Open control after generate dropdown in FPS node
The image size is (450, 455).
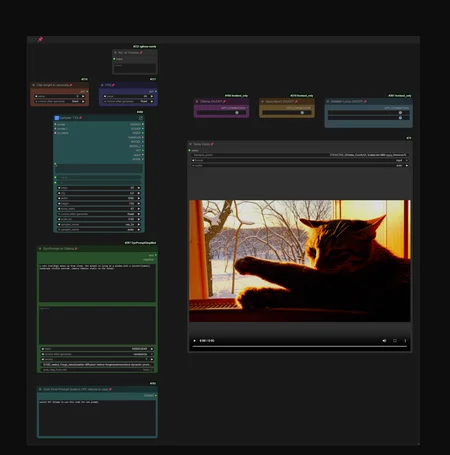coord(128,101)
